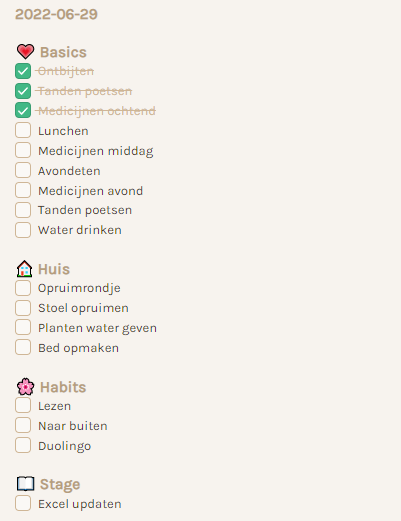Check the Bed opmaken box

click(x=23, y=347)
